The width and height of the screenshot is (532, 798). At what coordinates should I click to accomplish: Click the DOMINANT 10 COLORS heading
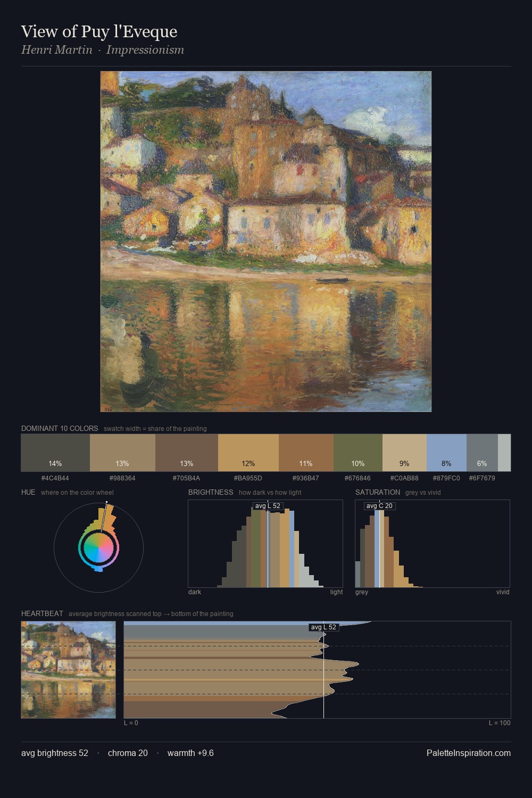coord(60,428)
